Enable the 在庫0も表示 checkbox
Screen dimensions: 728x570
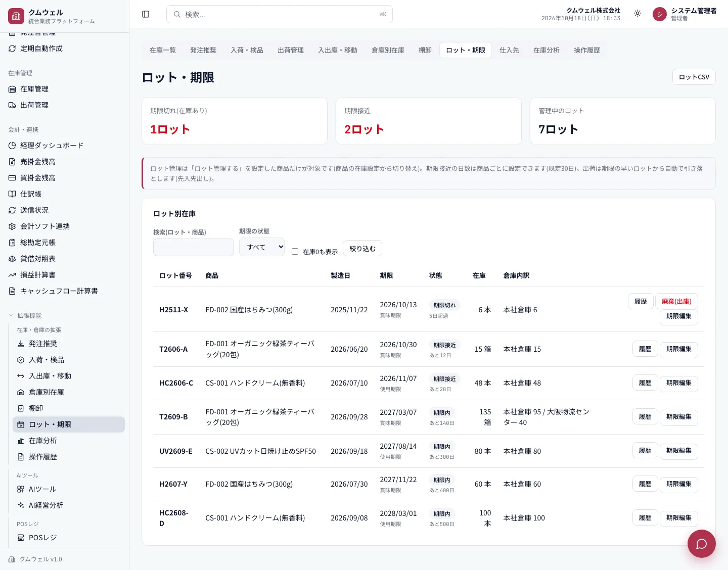tap(295, 252)
